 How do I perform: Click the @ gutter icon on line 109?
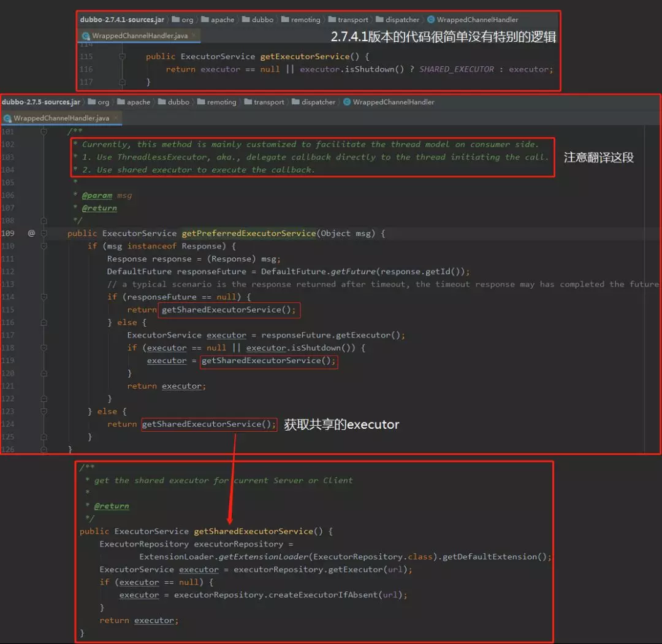[x=31, y=233]
